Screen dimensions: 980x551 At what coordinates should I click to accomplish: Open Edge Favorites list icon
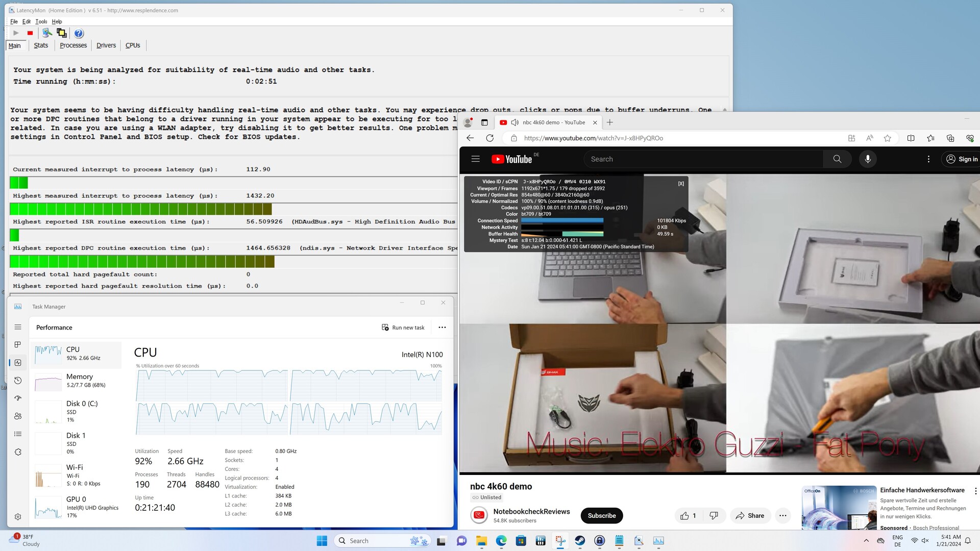[930, 138]
